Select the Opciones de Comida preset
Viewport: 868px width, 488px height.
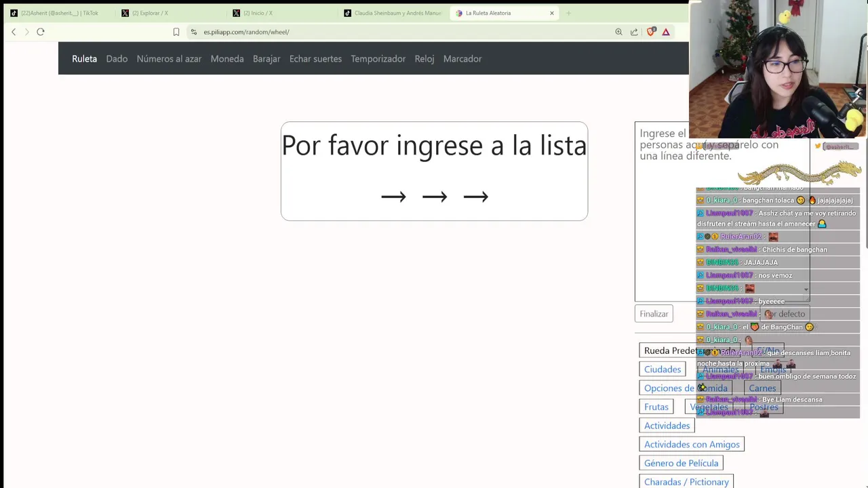click(686, 388)
